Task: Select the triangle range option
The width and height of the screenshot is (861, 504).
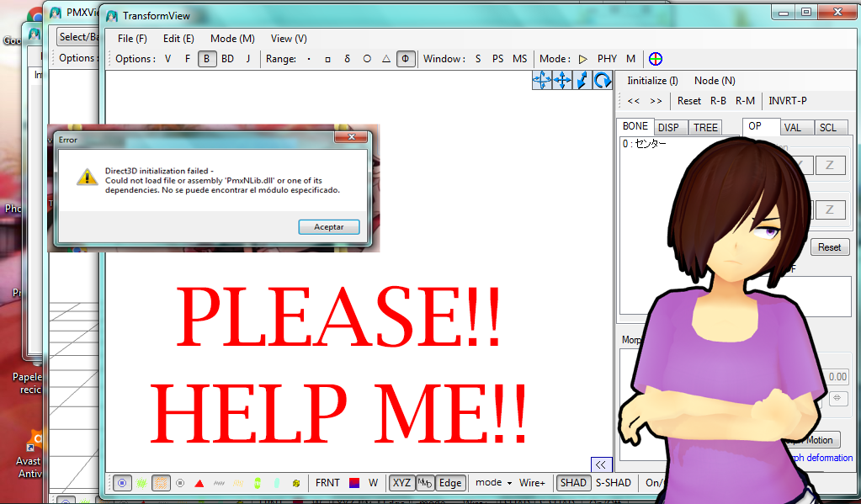Action: pyautogui.click(x=386, y=59)
